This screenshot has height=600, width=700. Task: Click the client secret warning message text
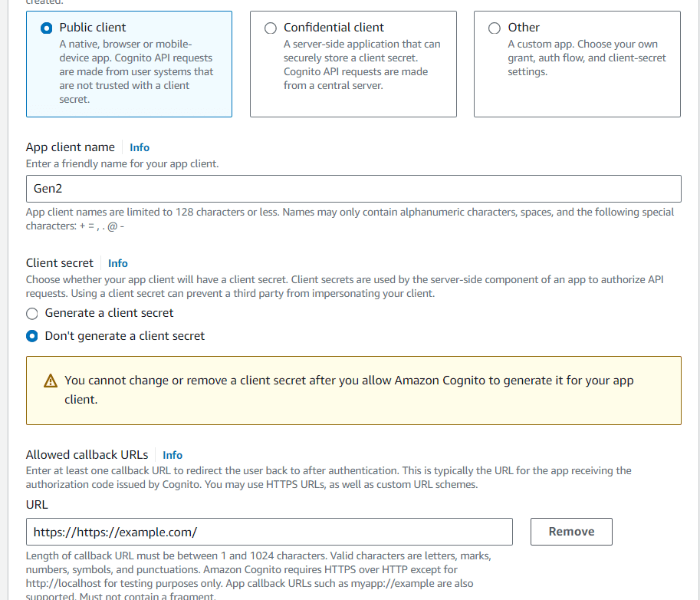[x=349, y=390]
